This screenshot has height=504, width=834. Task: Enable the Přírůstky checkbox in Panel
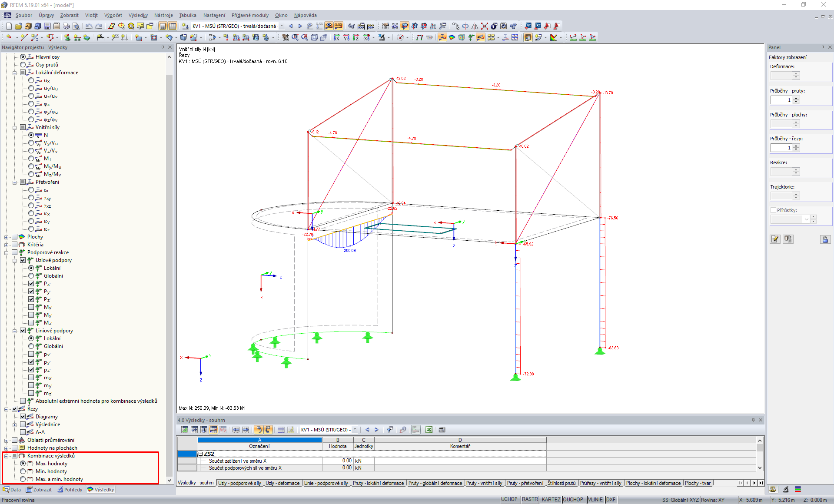[774, 210]
